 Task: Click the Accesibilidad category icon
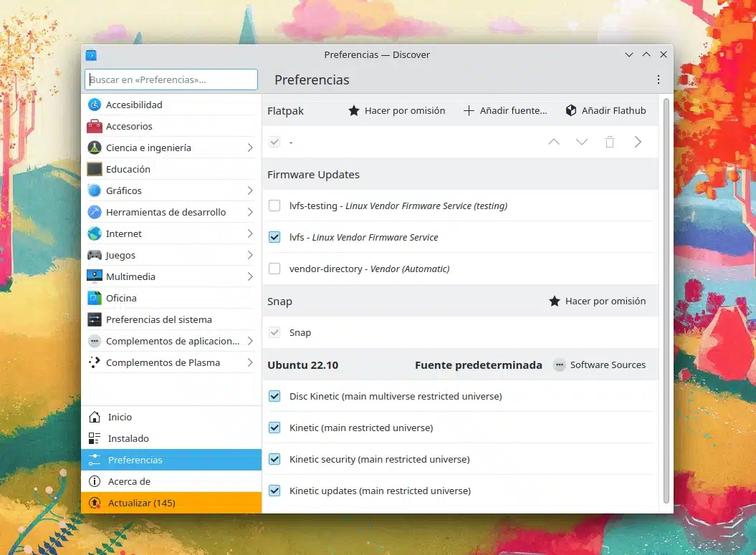pyautogui.click(x=95, y=105)
